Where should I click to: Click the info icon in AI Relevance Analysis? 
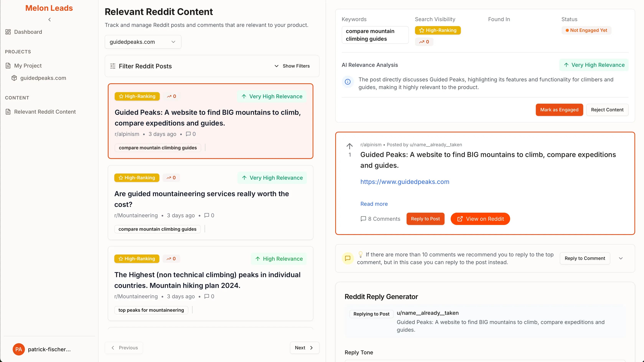click(348, 82)
